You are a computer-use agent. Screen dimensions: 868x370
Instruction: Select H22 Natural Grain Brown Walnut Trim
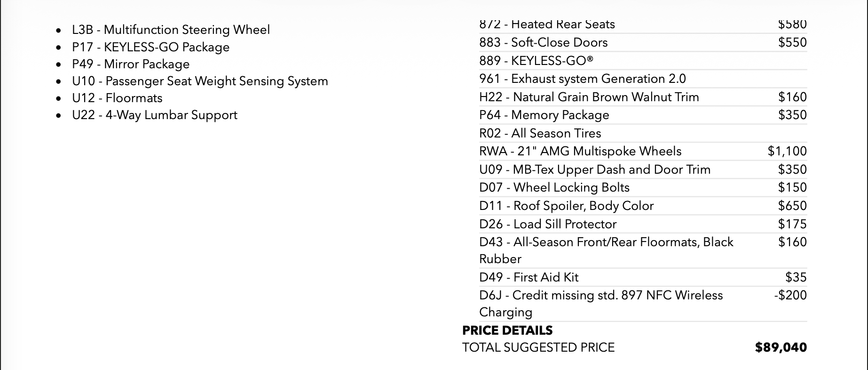click(x=643, y=97)
